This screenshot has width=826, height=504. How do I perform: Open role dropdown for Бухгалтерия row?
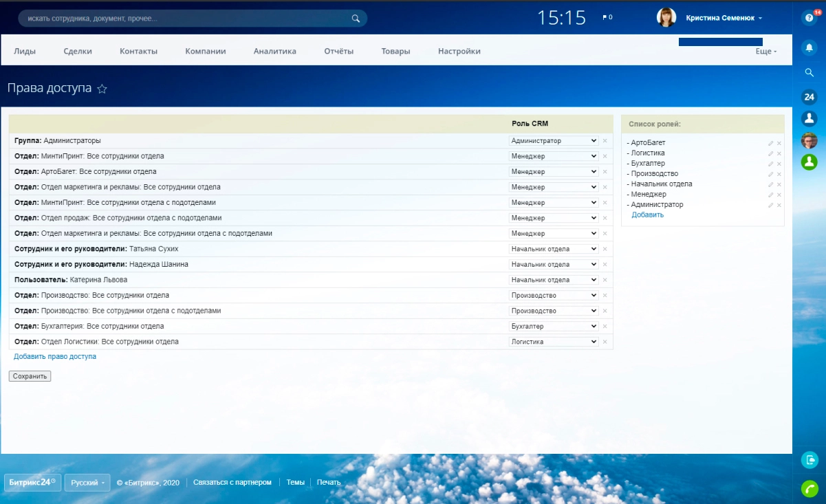click(554, 327)
